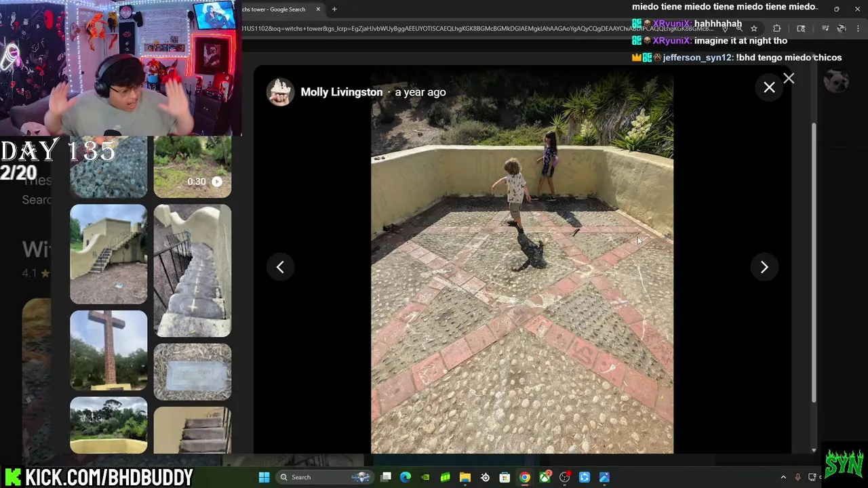This screenshot has width=868, height=488.
Task: Go to the previous photo arrow
Action: click(280, 267)
